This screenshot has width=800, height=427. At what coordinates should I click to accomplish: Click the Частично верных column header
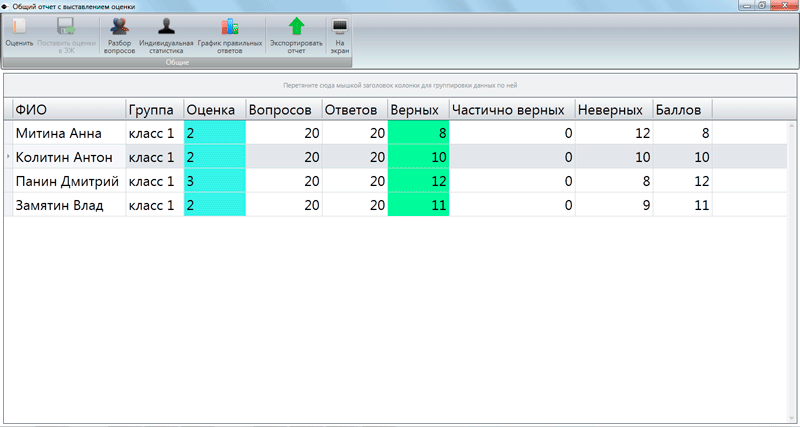[x=510, y=108]
